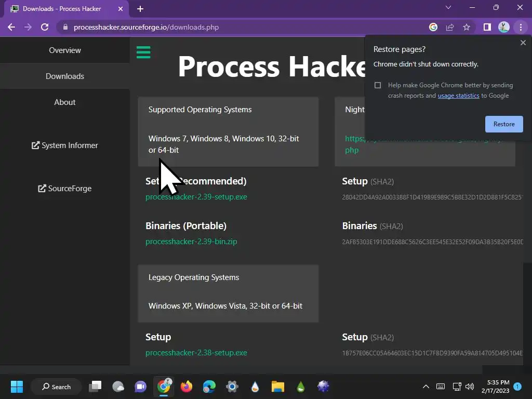Expand the tab search chevron

click(448, 7)
